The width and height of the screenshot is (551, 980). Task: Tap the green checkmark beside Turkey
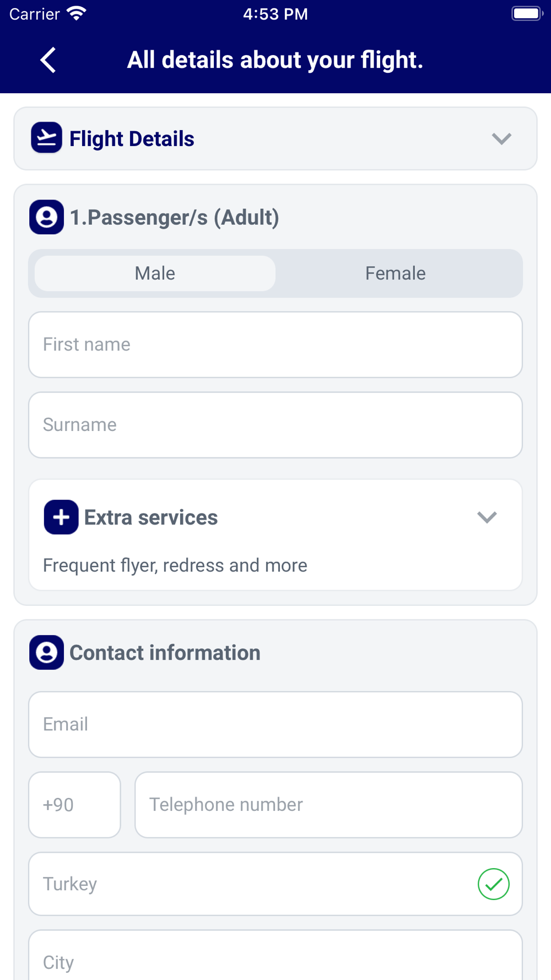point(493,884)
